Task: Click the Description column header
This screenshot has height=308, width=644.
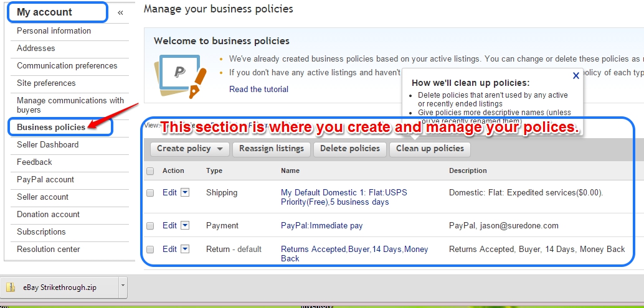Action: 468,170
